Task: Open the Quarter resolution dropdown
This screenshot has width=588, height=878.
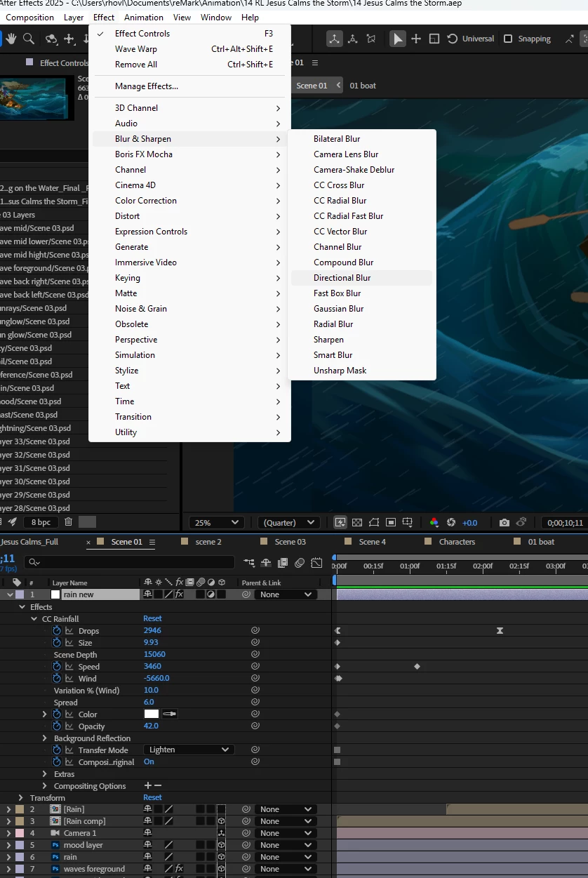Action: (x=288, y=522)
